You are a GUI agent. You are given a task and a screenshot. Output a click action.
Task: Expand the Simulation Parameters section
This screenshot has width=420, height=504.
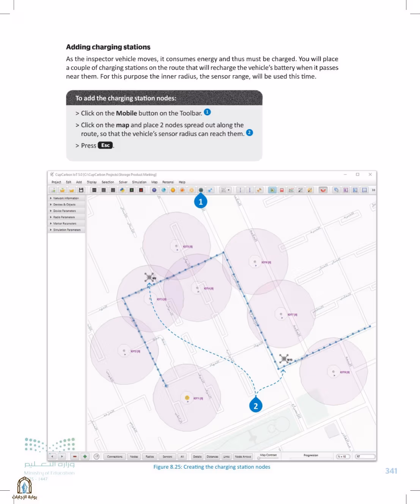pyautogui.click(x=66, y=230)
